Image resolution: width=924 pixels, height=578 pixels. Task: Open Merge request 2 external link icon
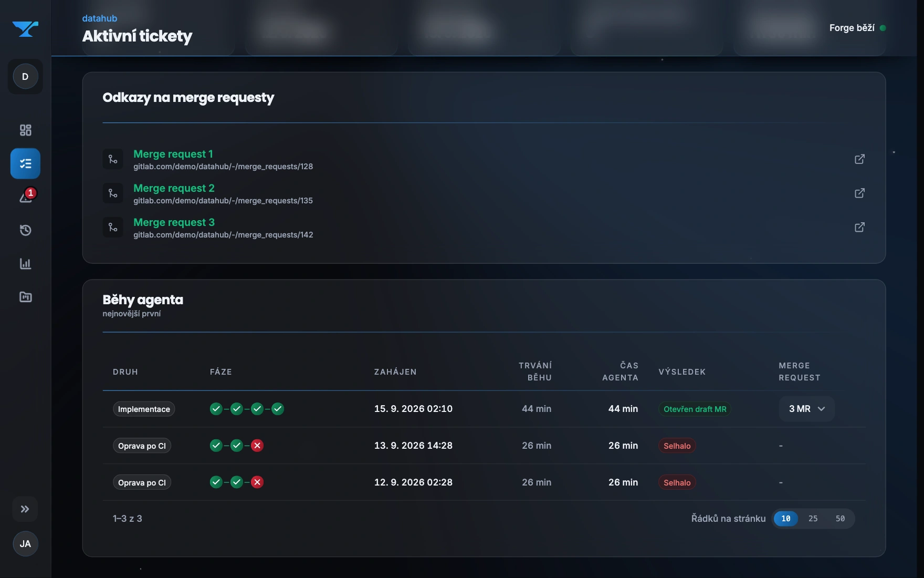(859, 193)
